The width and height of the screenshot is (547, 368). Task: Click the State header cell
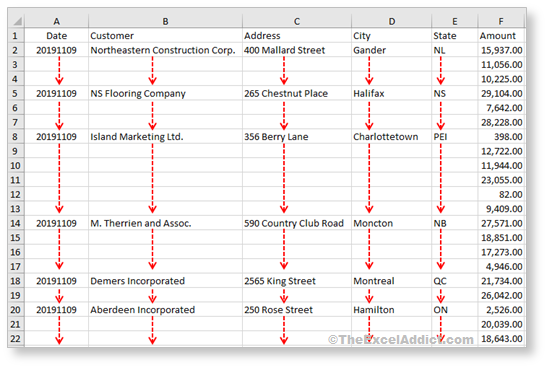pyautogui.click(x=455, y=36)
